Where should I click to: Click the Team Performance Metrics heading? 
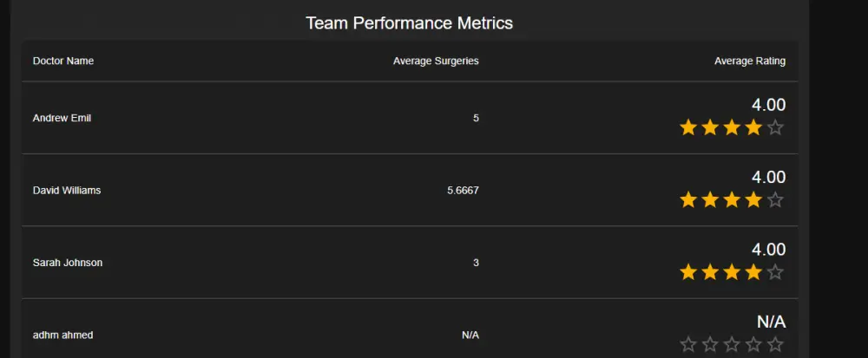tap(410, 23)
